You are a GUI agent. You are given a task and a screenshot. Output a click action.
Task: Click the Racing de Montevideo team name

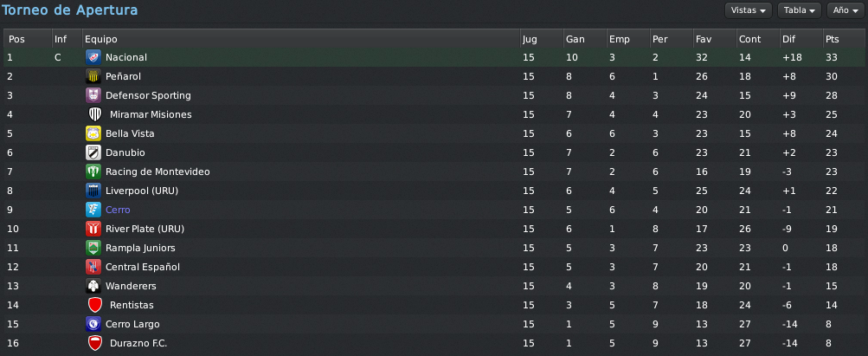click(x=158, y=172)
